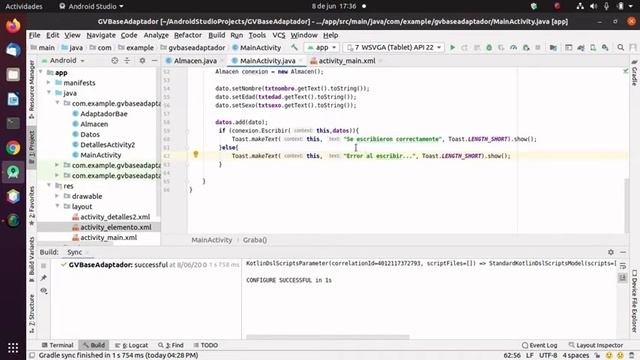Collapse the res folder
The width and height of the screenshot is (640, 360).
pyautogui.click(x=49, y=186)
